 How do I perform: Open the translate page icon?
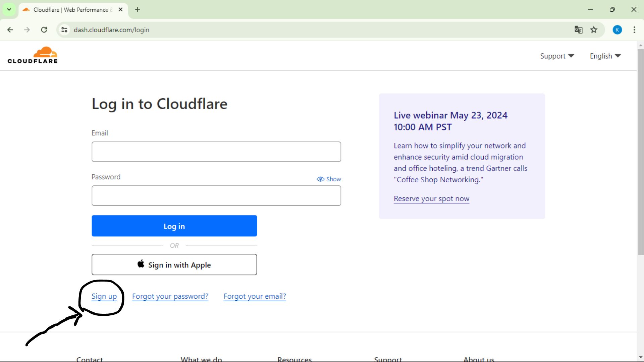[x=578, y=30]
